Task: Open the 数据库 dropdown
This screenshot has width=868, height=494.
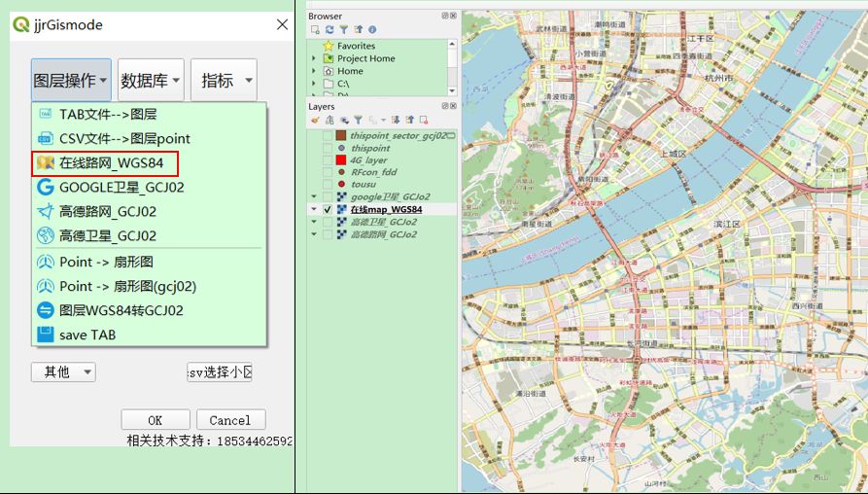Action: [151, 81]
